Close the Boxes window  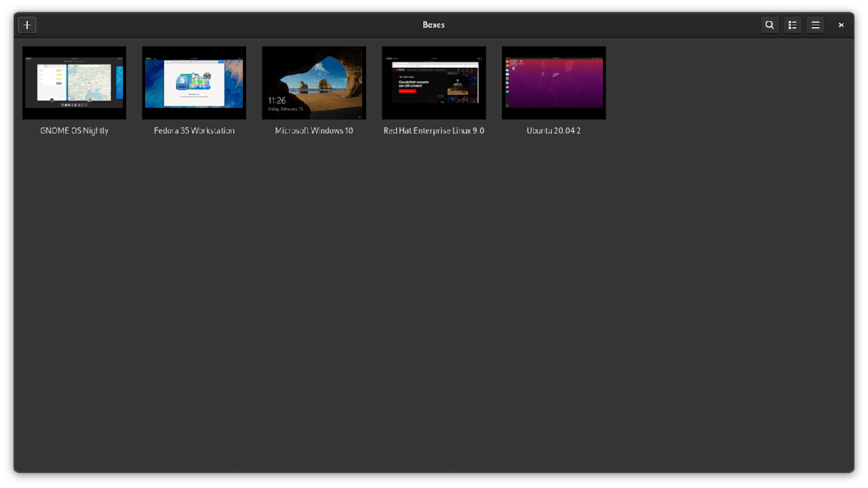tap(841, 25)
